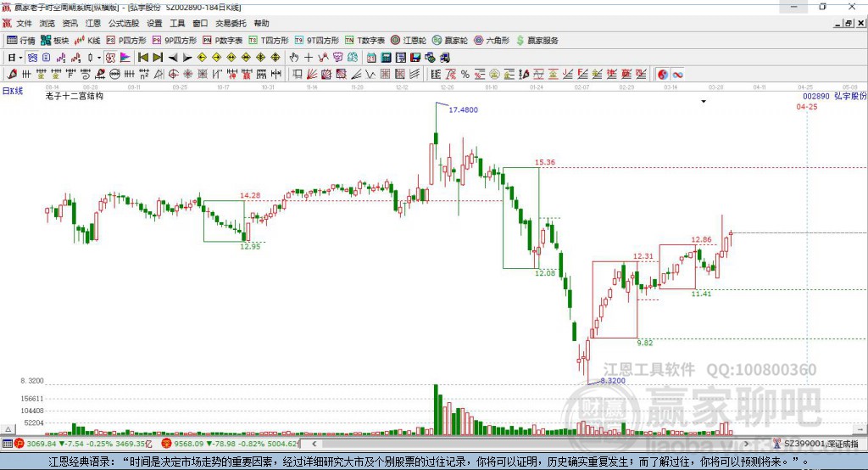Click the angle lines tool
Viewport: 868px width, 470px height.
coord(356,75)
